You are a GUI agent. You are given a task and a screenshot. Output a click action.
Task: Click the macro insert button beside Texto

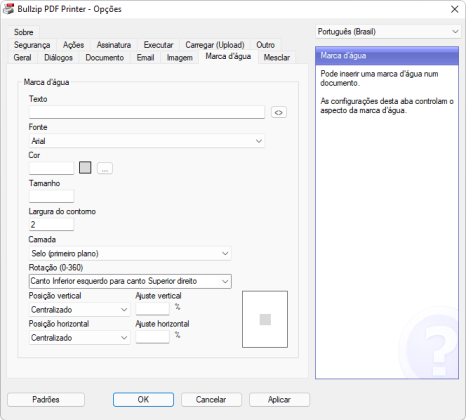pos(279,112)
